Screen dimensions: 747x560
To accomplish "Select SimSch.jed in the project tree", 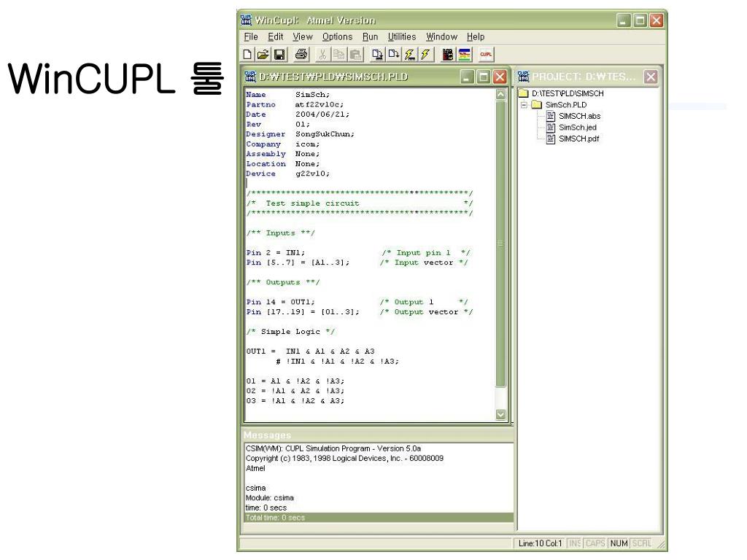I will pyautogui.click(x=578, y=128).
